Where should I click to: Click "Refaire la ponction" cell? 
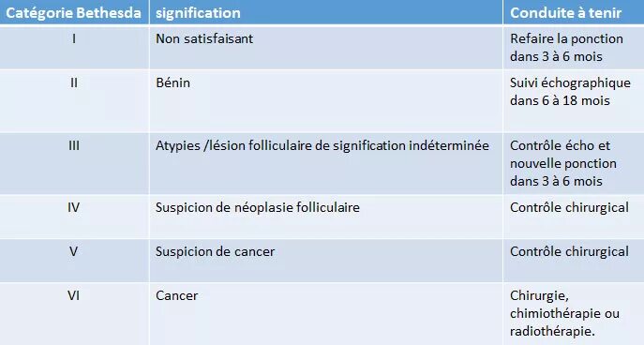tap(574, 47)
